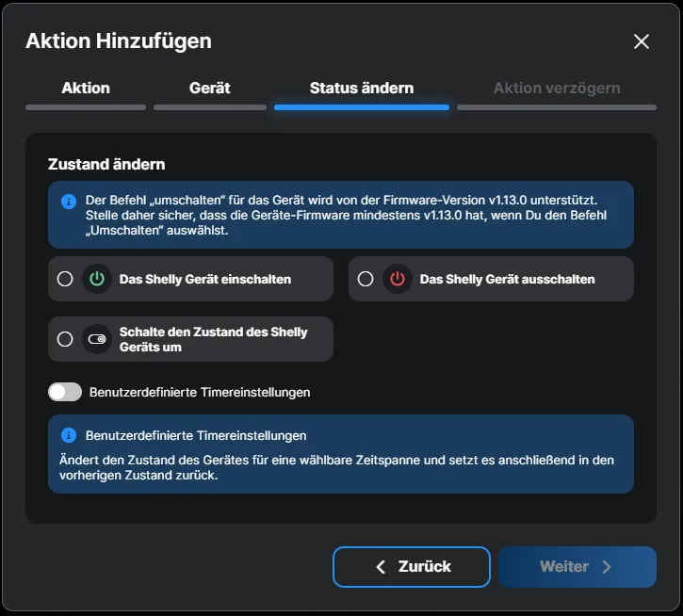Click the toggle-state switch icon

click(x=97, y=339)
